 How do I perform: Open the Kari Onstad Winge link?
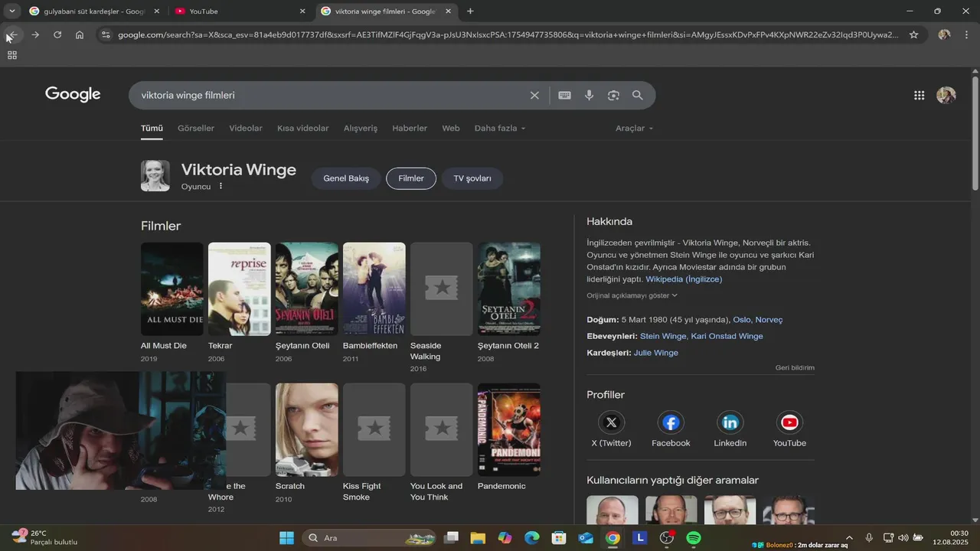coord(727,336)
